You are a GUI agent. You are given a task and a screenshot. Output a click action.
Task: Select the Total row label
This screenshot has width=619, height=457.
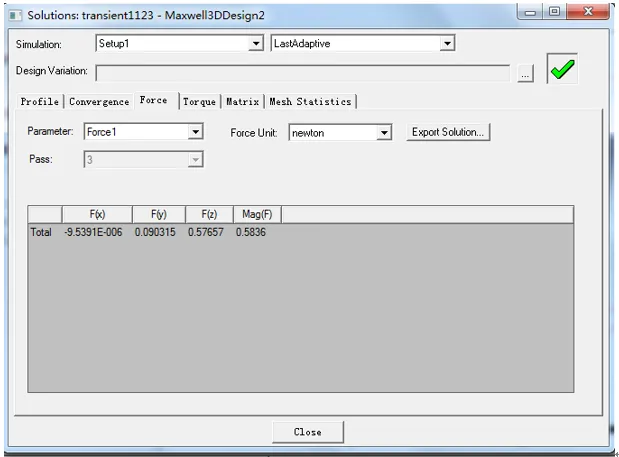41,232
